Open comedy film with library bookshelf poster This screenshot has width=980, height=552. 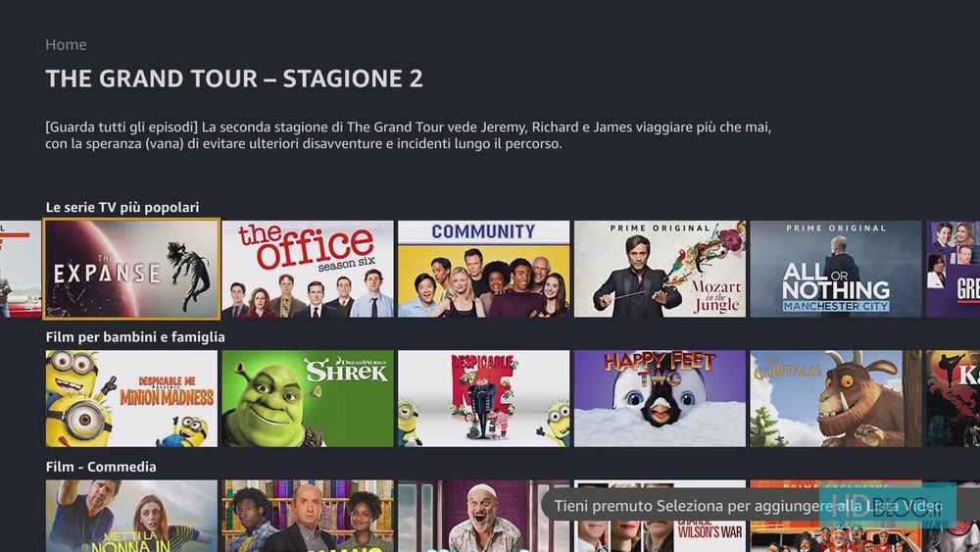pyautogui.click(x=308, y=516)
